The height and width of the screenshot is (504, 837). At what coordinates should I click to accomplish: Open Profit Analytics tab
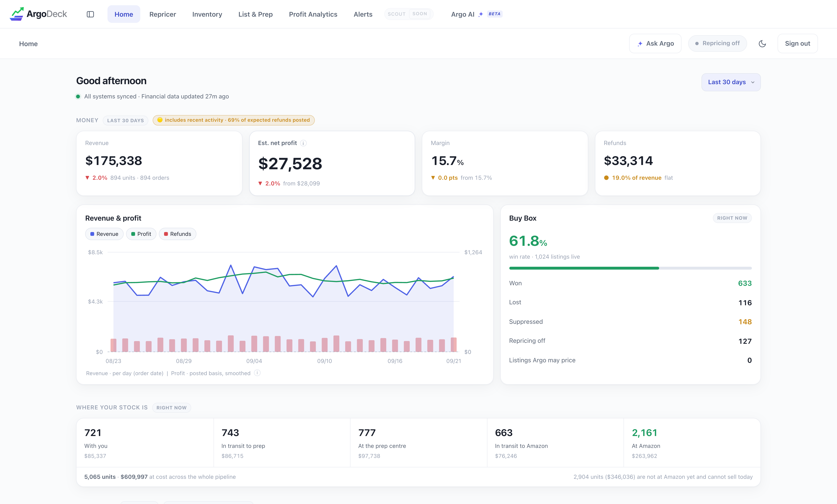313,14
